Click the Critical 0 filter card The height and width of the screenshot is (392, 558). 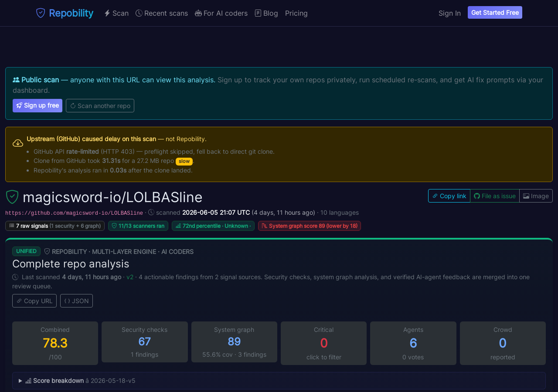tap(324, 343)
